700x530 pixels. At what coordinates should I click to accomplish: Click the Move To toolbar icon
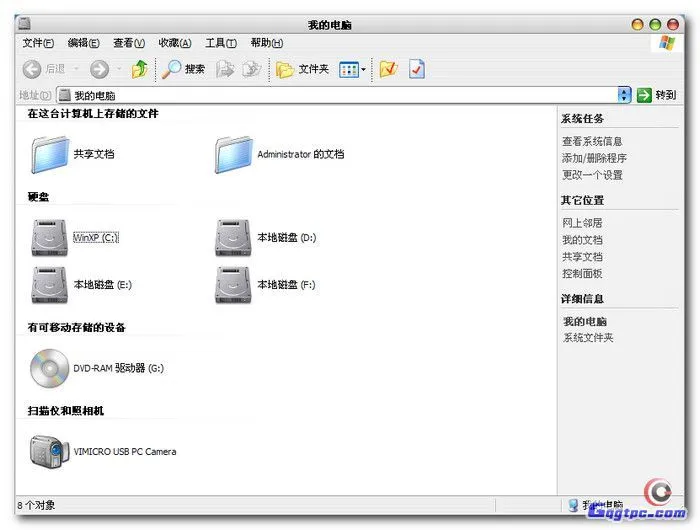pos(225,69)
